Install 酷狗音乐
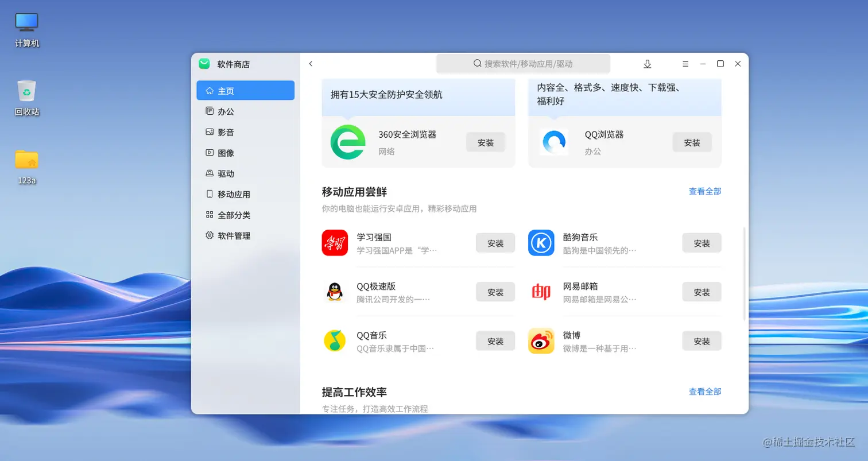This screenshot has height=461, width=868. (702, 243)
